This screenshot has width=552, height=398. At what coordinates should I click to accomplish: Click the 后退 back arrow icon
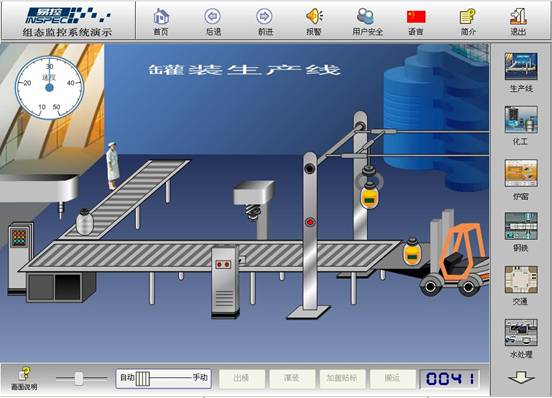pyautogui.click(x=213, y=16)
